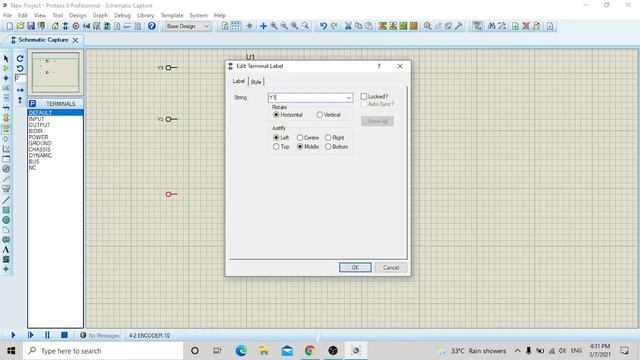Click the horizontal mirror (X-flip) icon
This screenshot has height=360, width=640.
20,90
